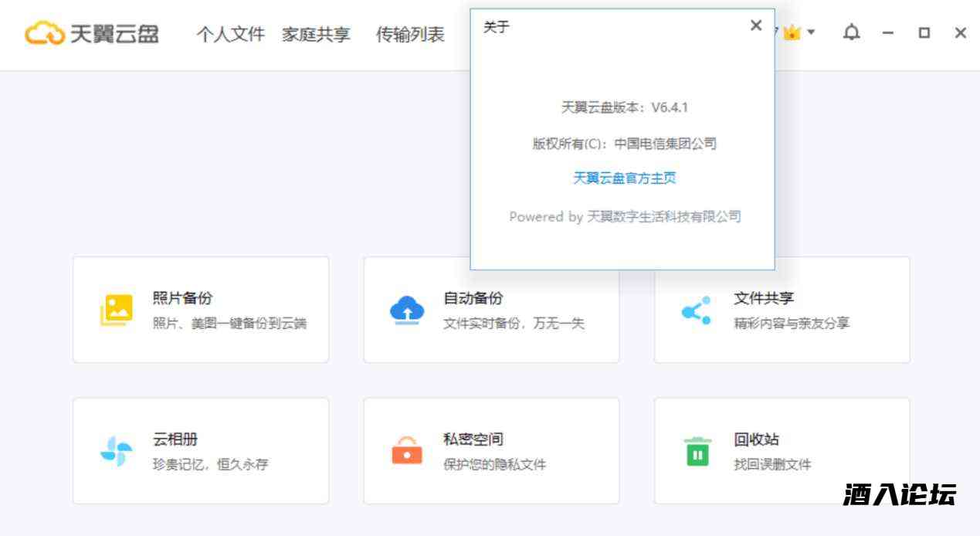Maximize the 天翼云盘 window
Image resolution: width=980 pixels, height=536 pixels.
pyautogui.click(x=924, y=33)
